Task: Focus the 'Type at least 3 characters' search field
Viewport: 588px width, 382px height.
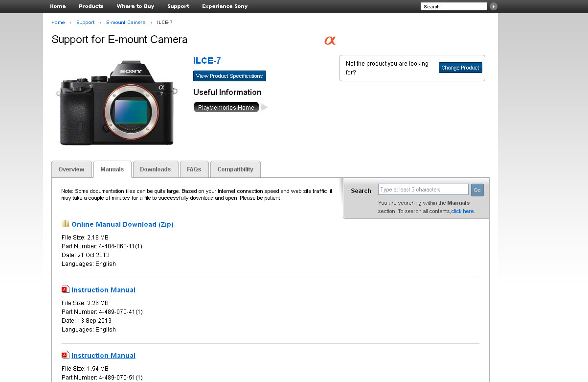Action: [423, 190]
